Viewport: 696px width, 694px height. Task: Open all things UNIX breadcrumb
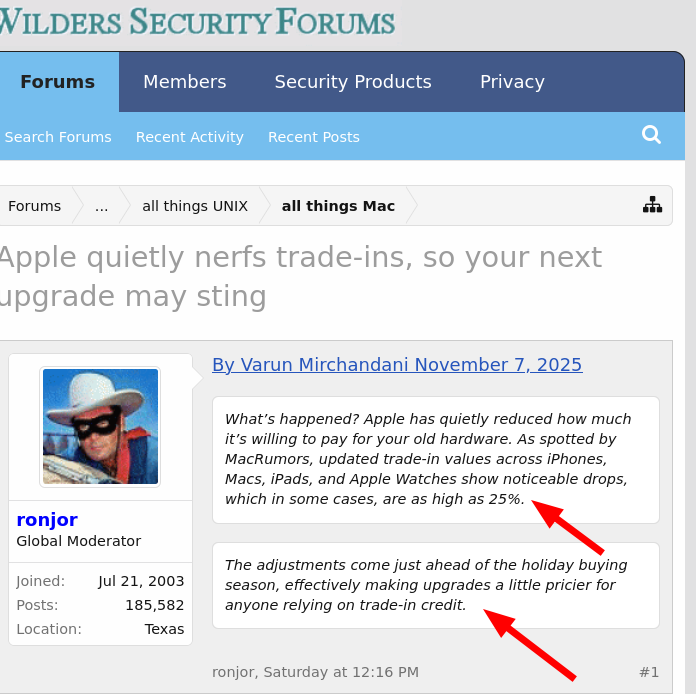coord(195,206)
